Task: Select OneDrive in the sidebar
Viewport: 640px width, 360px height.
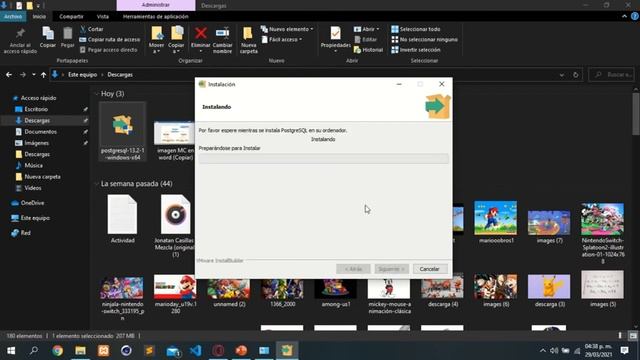Action: (32, 203)
